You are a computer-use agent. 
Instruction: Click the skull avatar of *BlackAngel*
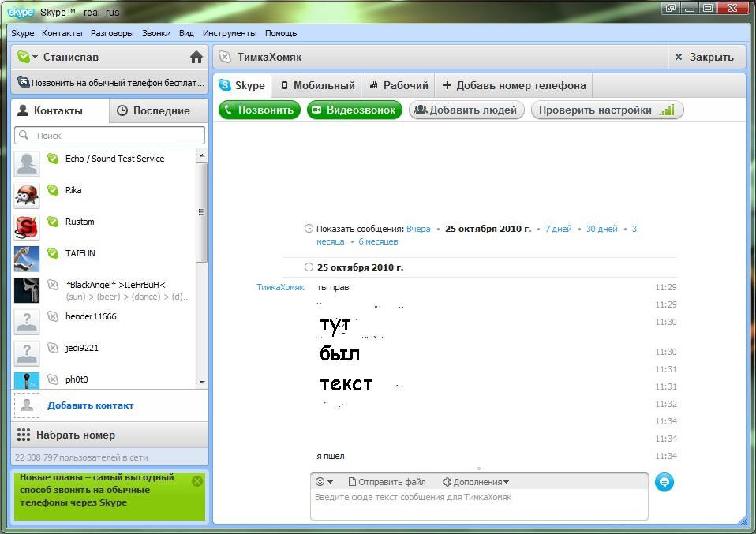pos(27,290)
